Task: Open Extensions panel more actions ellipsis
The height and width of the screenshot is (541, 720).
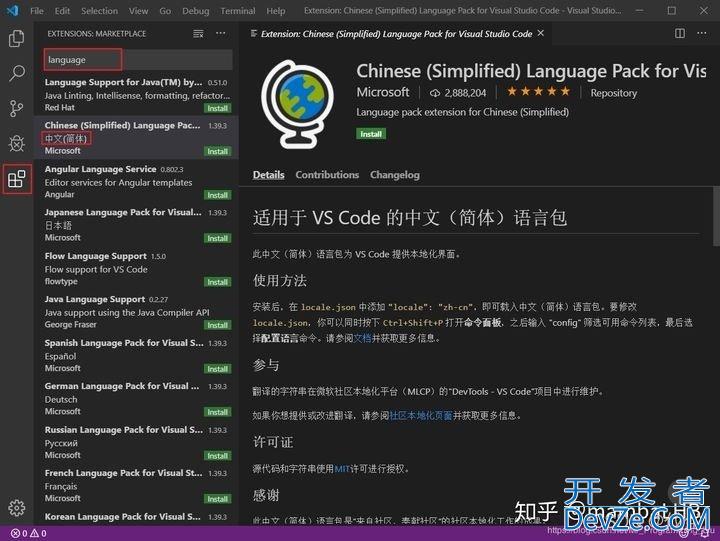Action: 221,34
